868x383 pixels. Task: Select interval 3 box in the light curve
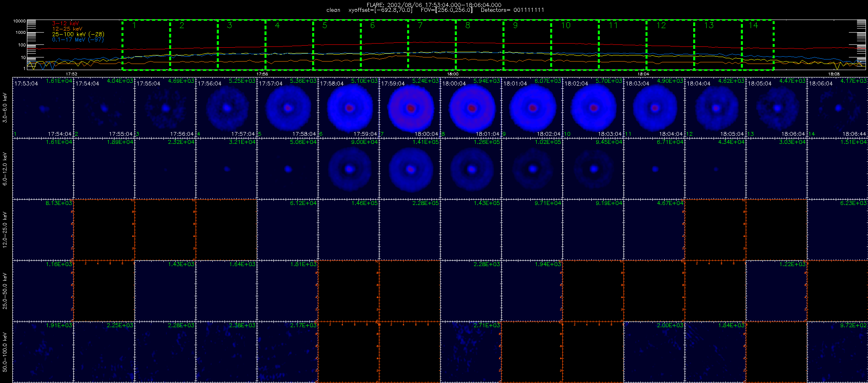[242, 44]
